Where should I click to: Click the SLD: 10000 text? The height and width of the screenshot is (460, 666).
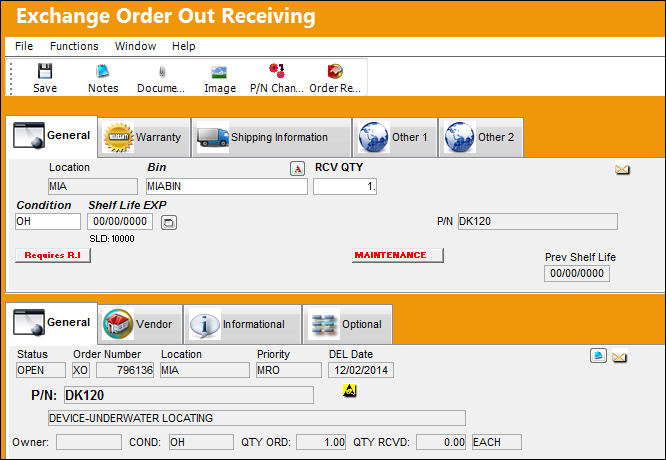(x=112, y=239)
